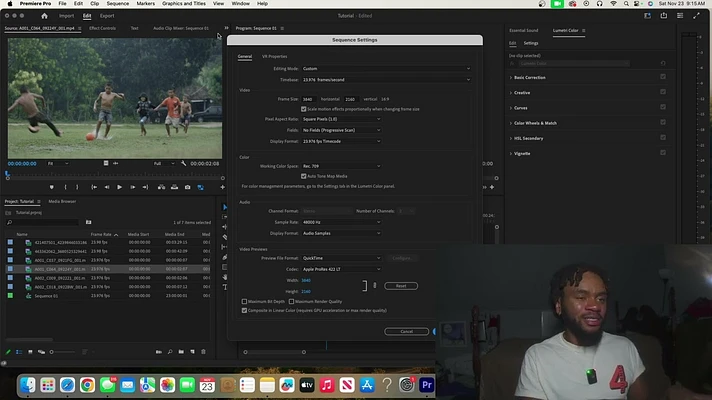Viewport: 712px width, 400px height.
Task: Click the Cancel button
Action: [x=406, y=331]
